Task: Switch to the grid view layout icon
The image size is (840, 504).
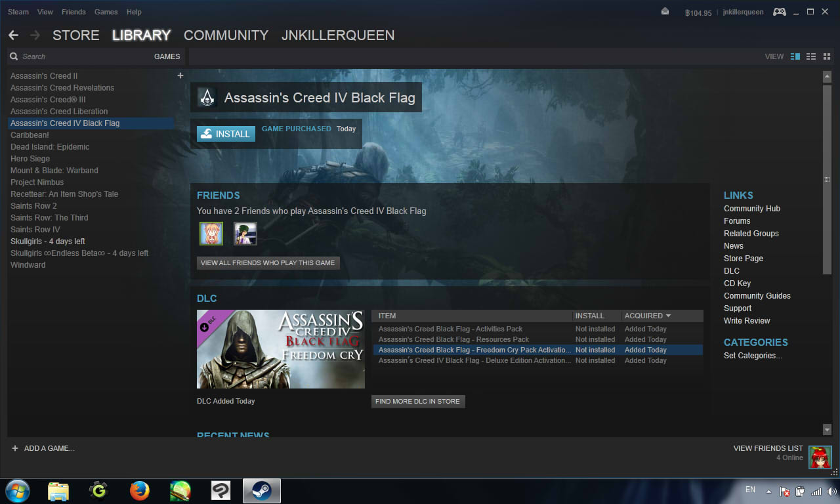Action: pyautogui.click(x=826, y=56)
